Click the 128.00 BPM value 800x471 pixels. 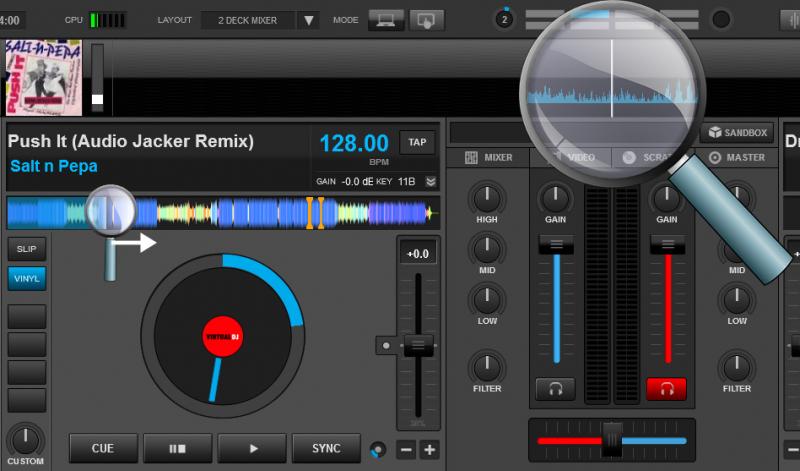354,143
